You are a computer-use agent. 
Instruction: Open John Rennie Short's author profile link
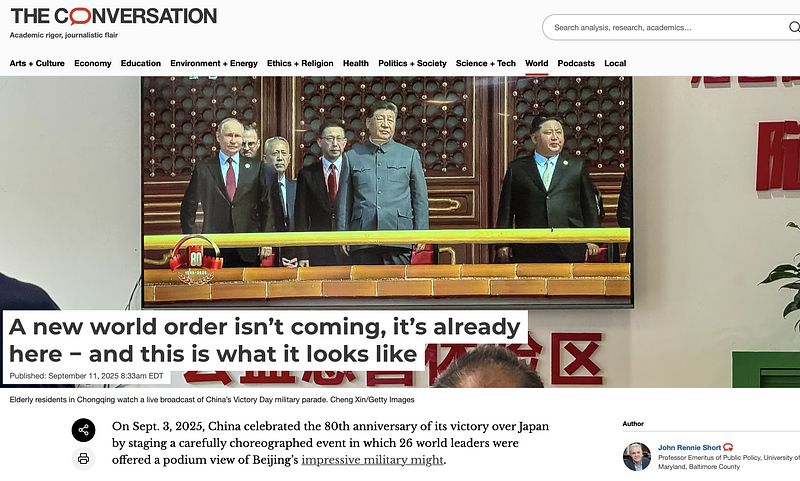[689, 447]
